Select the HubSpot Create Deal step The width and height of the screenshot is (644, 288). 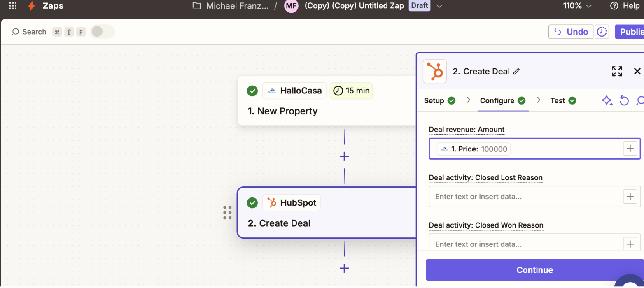point(327,213)
